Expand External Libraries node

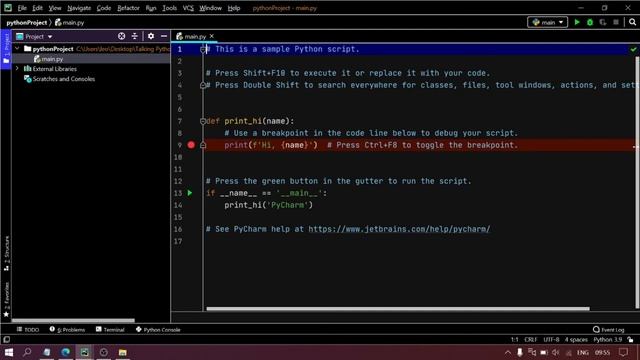click(x=17, y=69)
